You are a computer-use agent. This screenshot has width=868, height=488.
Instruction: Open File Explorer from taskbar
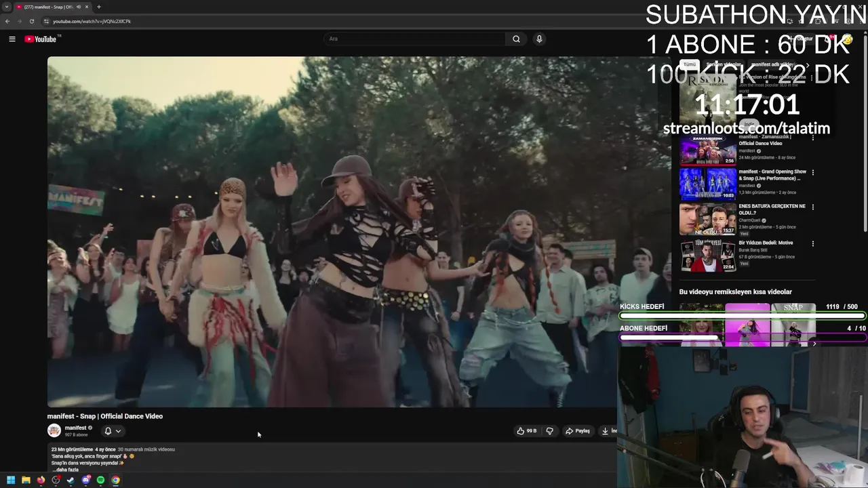click(x=26, y=480)
